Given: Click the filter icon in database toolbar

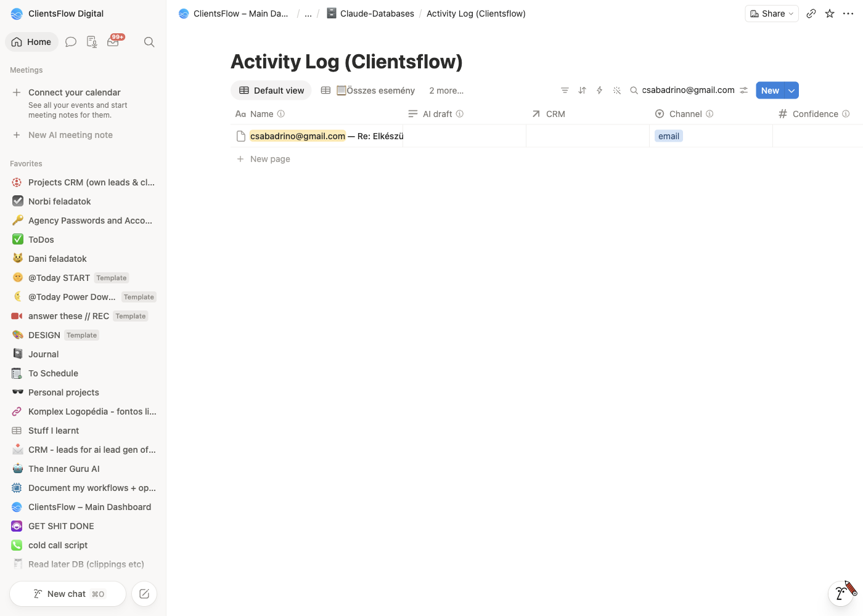Looking at the screenshot, I should click(x=565, y=91).
